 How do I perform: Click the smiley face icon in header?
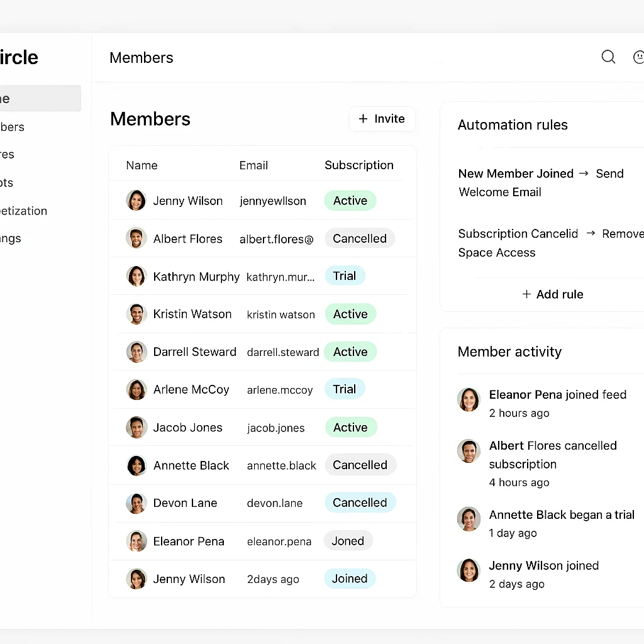(639, 57)
